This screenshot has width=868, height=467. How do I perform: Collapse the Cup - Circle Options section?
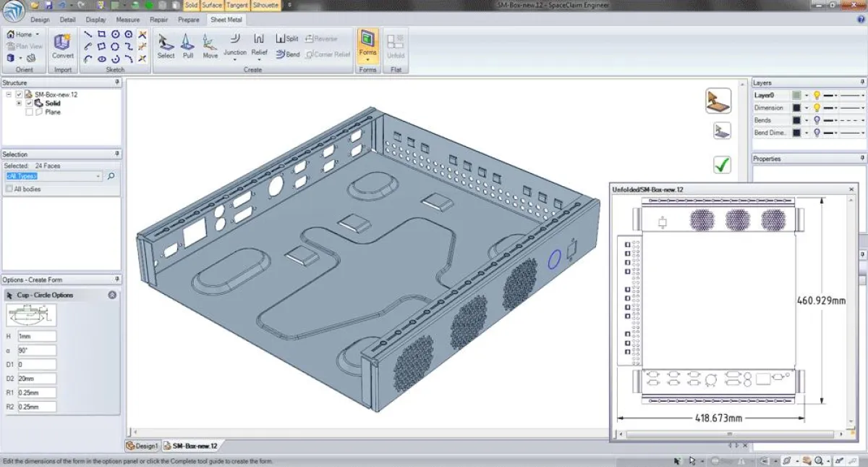112,295
